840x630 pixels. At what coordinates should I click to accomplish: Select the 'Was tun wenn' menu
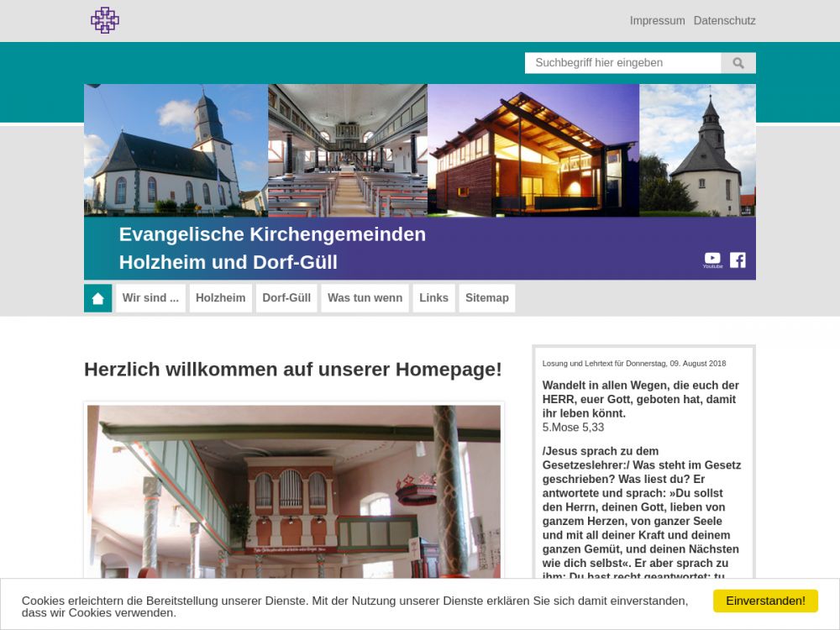(x=365, y=298)
